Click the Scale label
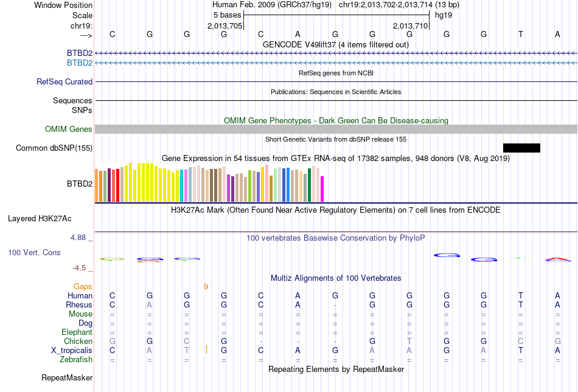 83,15
